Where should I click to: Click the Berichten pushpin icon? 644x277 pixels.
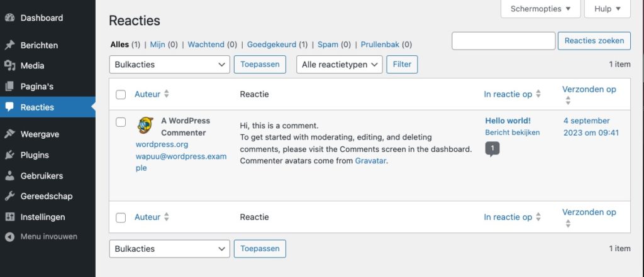coord(9,45)
